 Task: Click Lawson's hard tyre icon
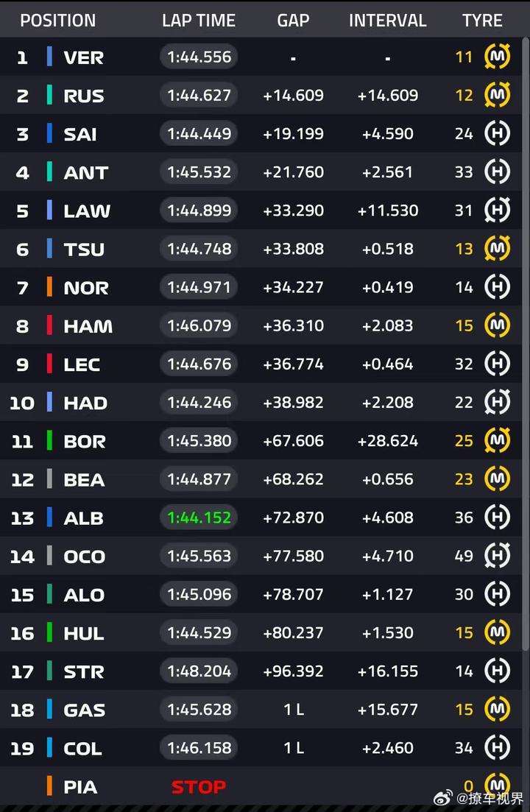point(497,210)
